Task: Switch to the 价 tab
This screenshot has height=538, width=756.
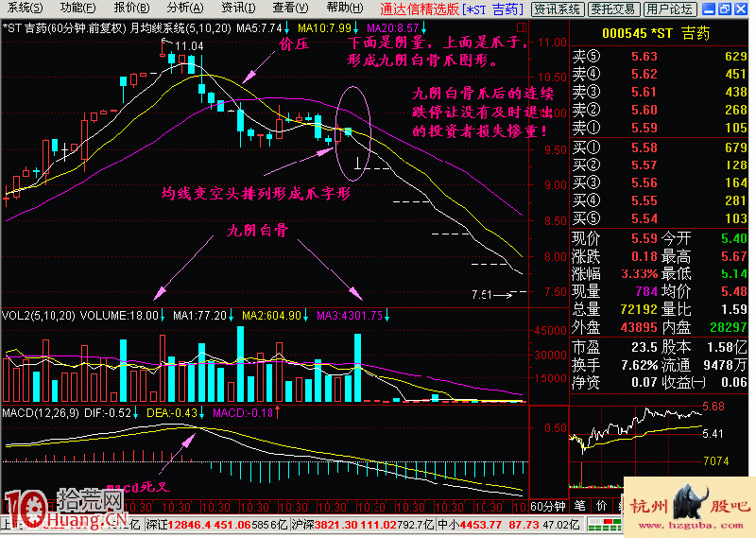Action: tap(601, 506)
